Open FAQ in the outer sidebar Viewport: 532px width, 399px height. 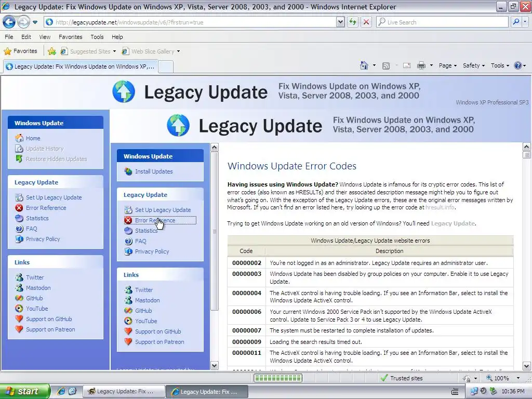pyautogui.click(x=31, y=229)
